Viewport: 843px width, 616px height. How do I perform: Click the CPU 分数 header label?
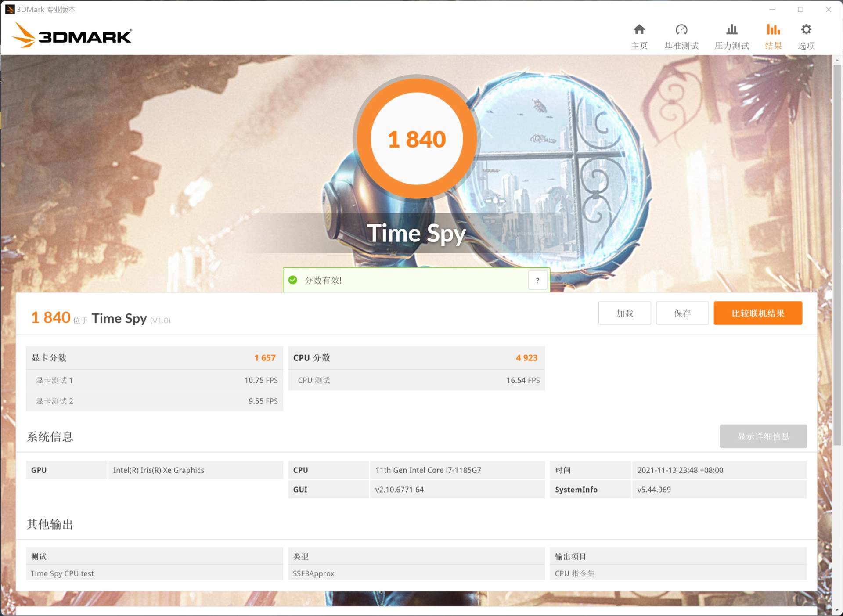tap(312, 358)
